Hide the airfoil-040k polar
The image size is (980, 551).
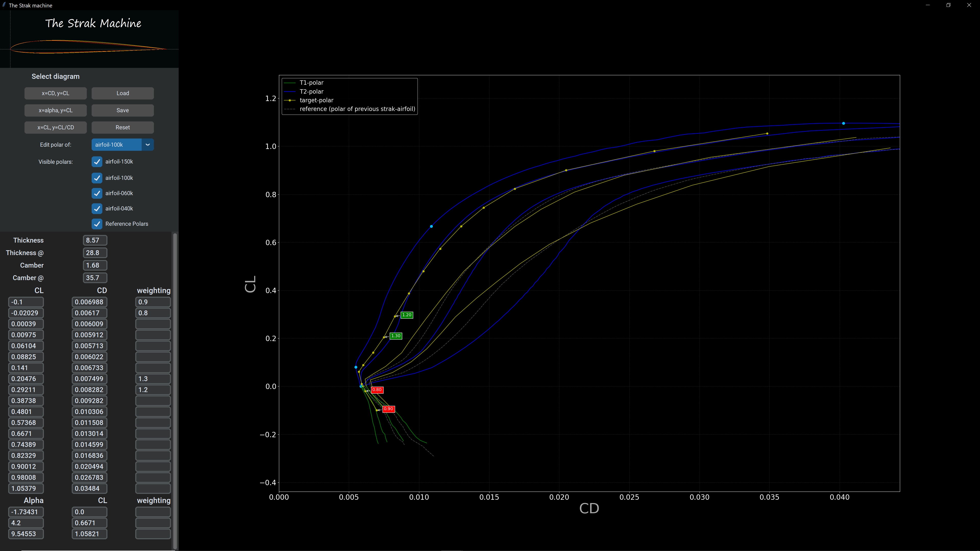point(97,208)
